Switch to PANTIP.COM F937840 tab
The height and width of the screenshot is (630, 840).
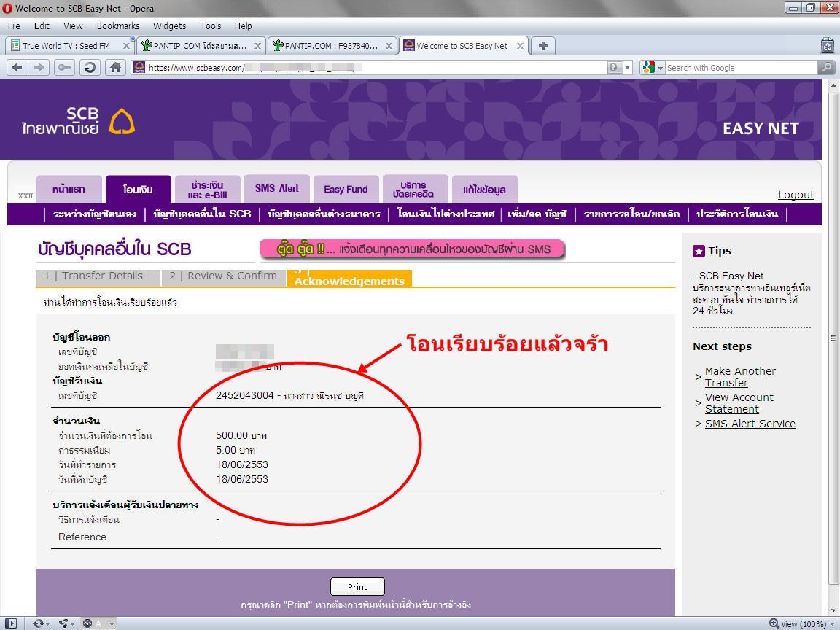click(x=332, y=46)
